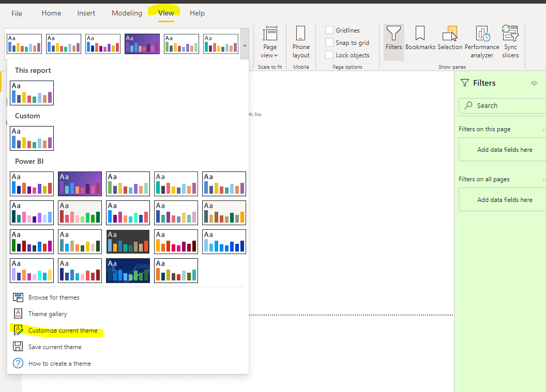Screen dimensions: 546x392
Task: Open the Insert ribbon tab
Action: pos(86,13)
